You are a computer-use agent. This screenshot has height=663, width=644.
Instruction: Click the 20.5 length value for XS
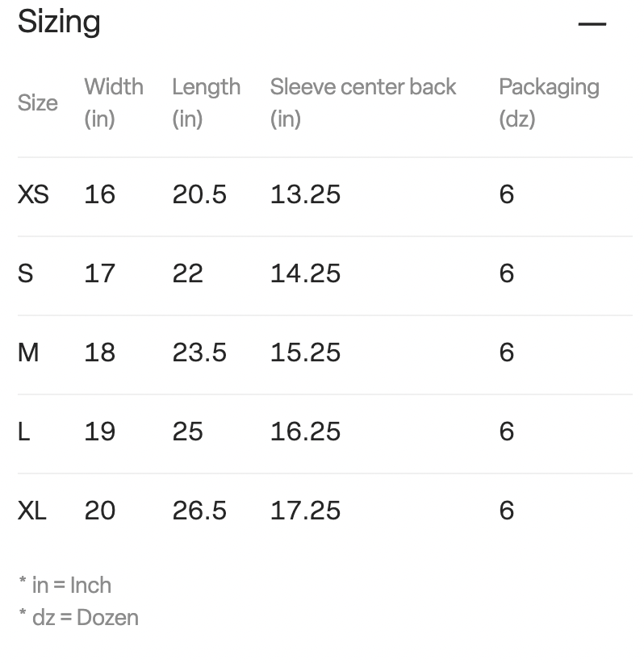click(x=199, y=194)
